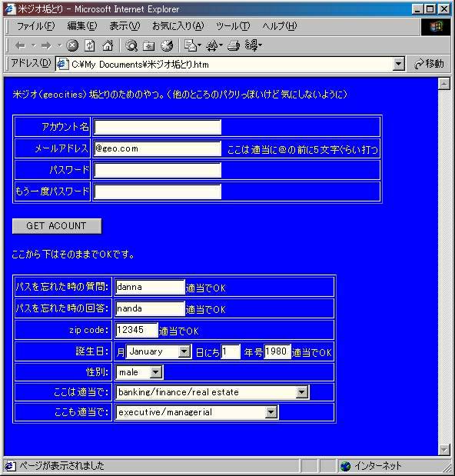Expand the January month dropdown
This screenshot has width=455, height=476.
coord(184,351)
